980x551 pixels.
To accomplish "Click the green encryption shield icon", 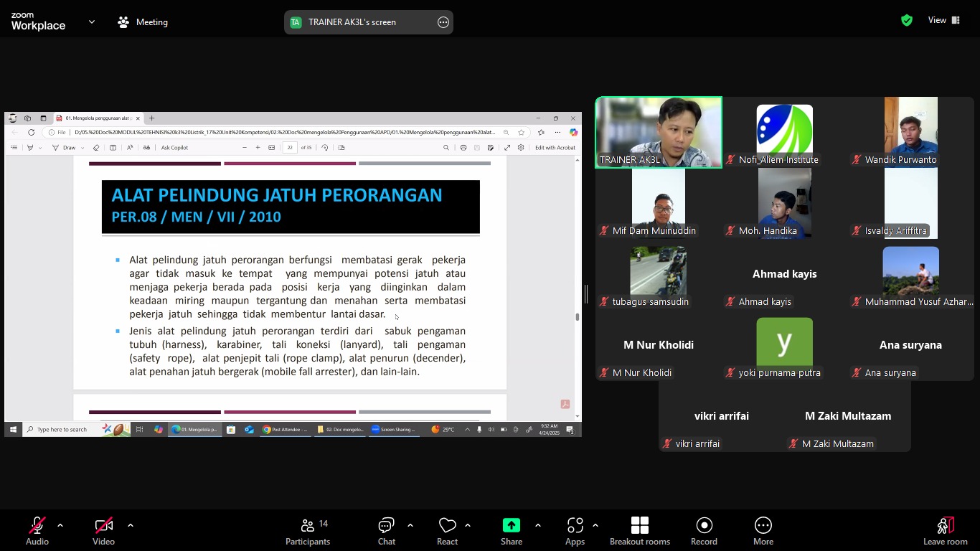I will tap(907, 21).
